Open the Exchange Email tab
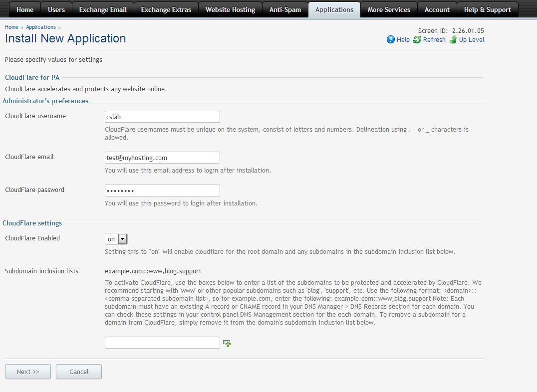Viewport: 537px width, 392px height. pyautogui.click(x=103, y=9)
